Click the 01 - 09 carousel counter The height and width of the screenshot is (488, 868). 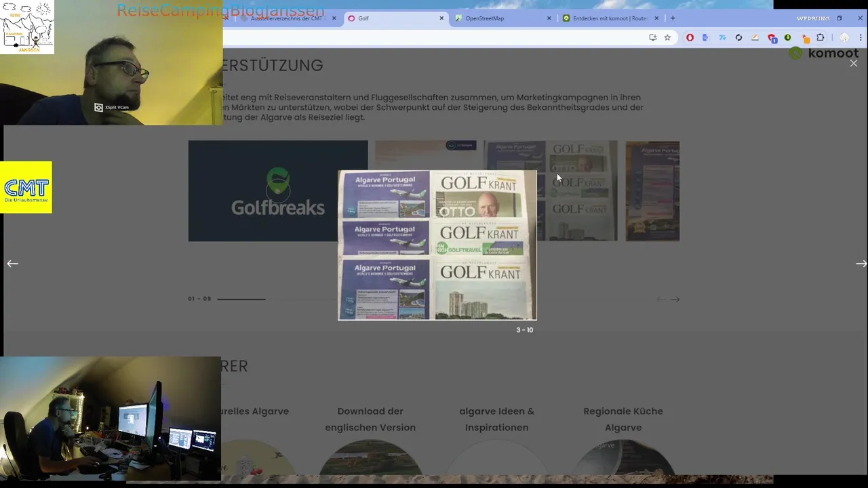(199, 299)
